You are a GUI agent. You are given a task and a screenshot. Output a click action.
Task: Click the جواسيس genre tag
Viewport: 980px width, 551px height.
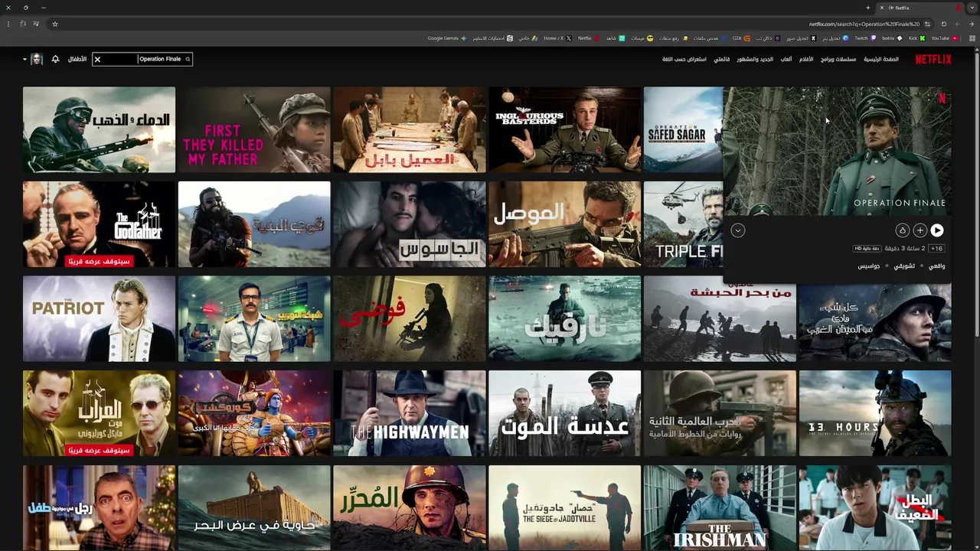(x=869, y=266)
